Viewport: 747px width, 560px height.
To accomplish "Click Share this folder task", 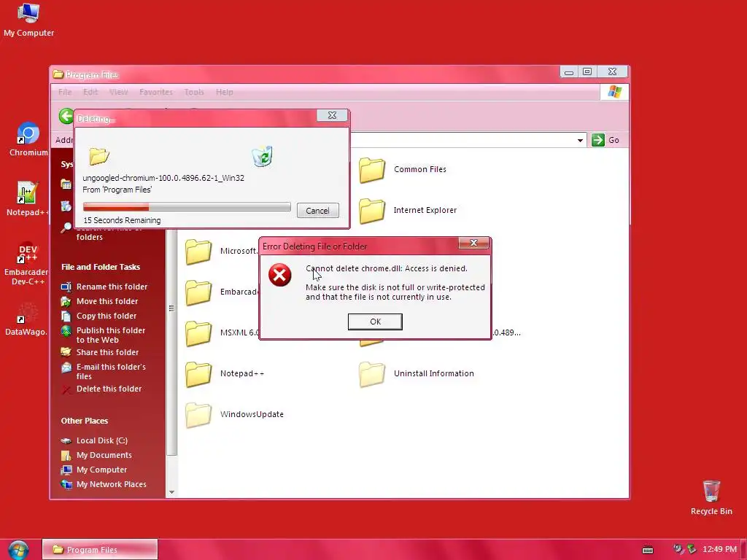I will coord(100,352).
